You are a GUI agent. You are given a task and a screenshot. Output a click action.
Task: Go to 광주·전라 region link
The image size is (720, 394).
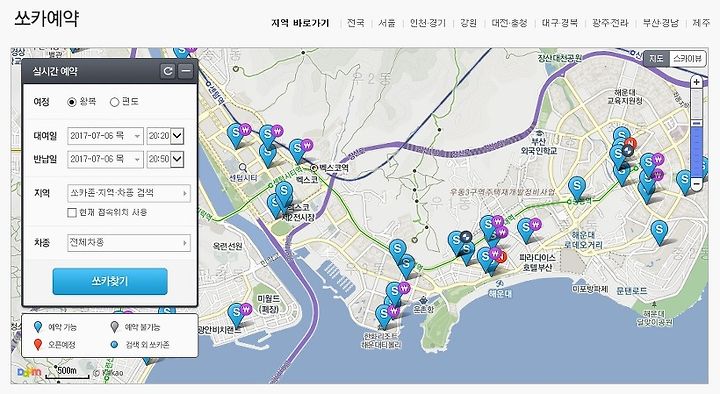(x=610, y=23)
